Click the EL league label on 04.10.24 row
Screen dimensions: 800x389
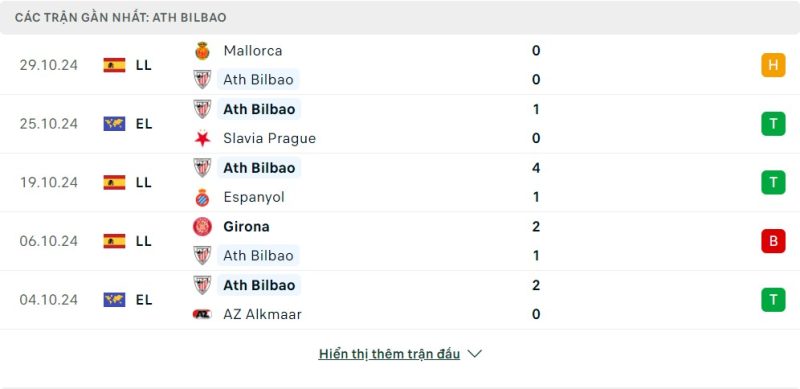[x=144, y=300]
